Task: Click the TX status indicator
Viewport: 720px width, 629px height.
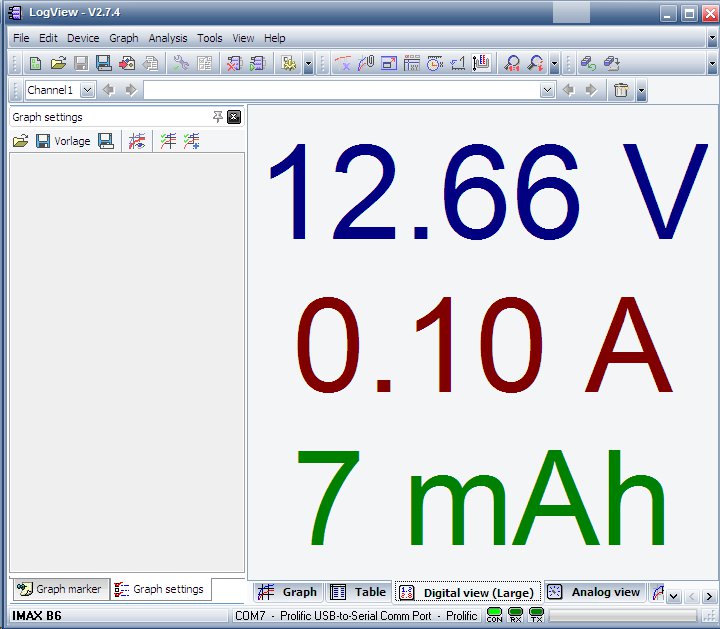Action: 537,615
